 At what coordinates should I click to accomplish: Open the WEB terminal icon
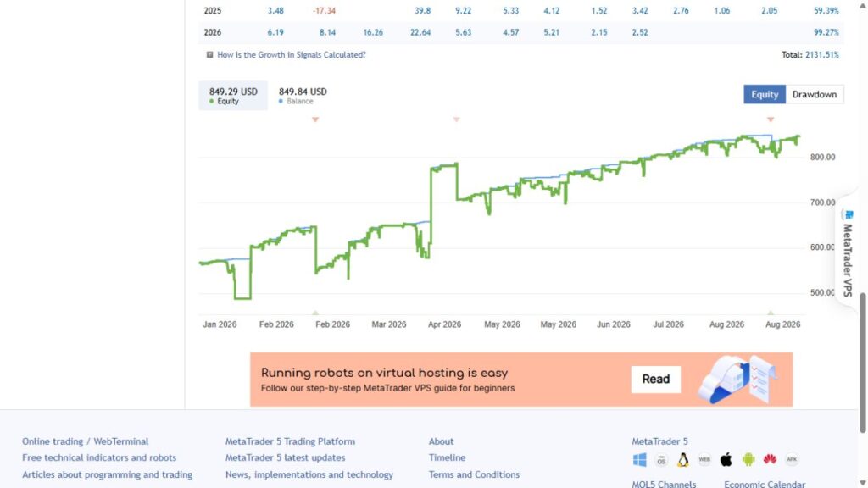[704, 459]
